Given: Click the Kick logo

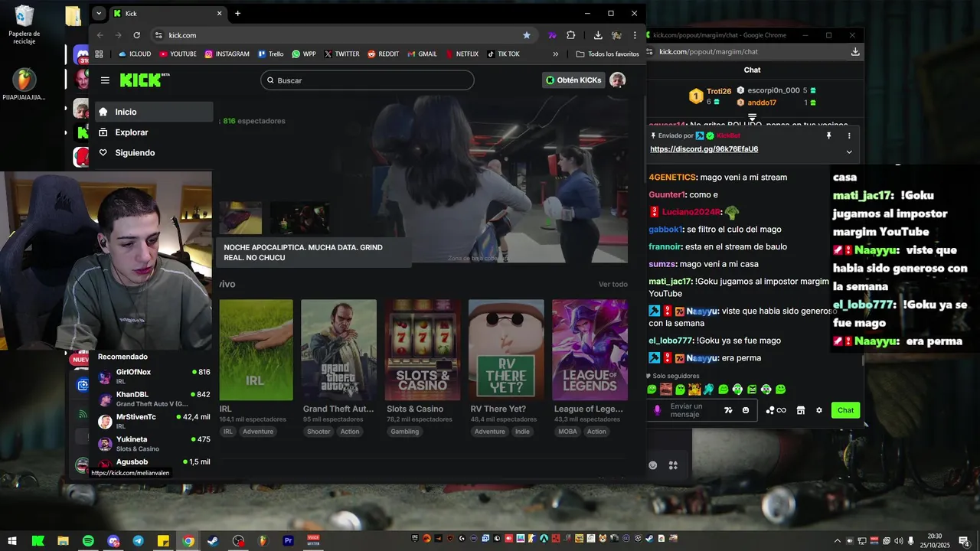Looking at the screenshot, I should (144, 80).
